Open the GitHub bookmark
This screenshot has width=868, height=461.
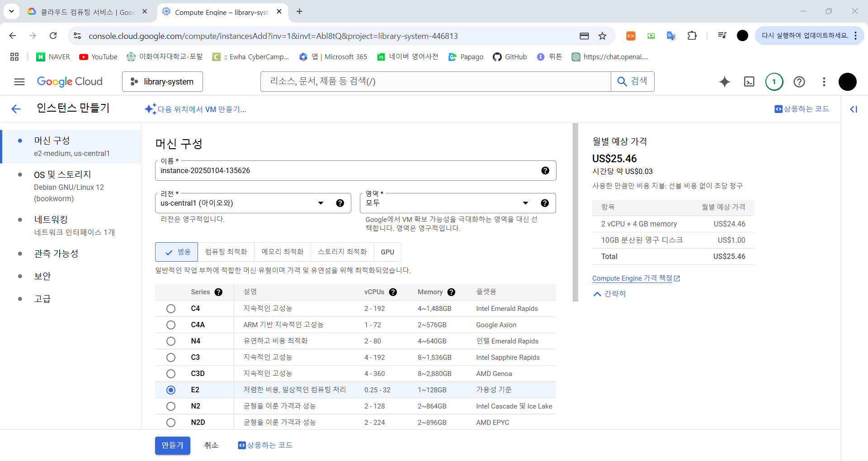point(510,56)
